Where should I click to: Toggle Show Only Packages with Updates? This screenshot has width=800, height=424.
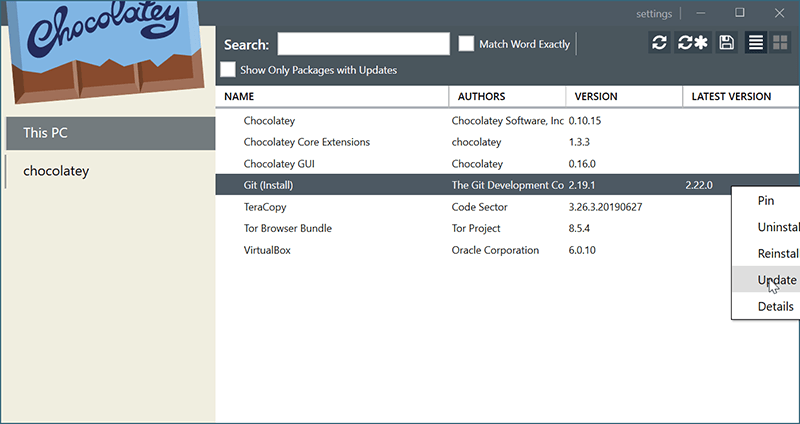coord(228,69)
